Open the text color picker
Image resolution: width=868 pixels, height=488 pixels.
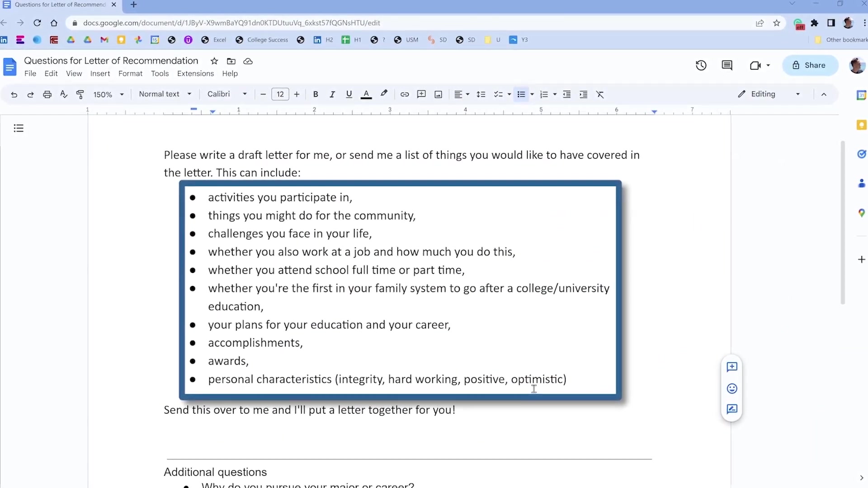366,94
